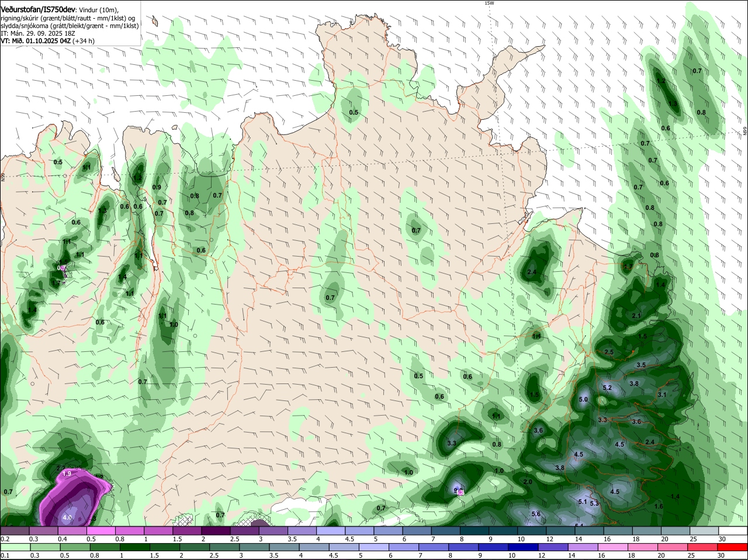Click the 2.1 precipitation value on the map

tap(636, 316)
